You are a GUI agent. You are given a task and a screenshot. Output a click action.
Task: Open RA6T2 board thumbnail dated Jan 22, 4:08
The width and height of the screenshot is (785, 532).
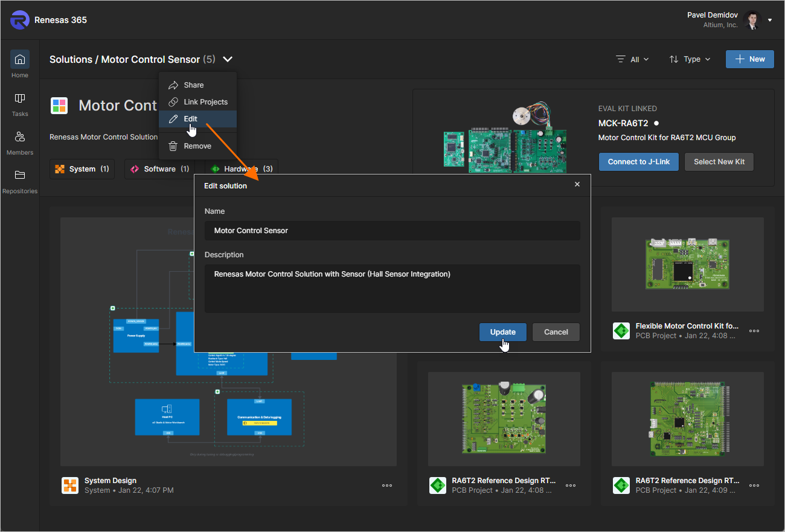(504, 419)
